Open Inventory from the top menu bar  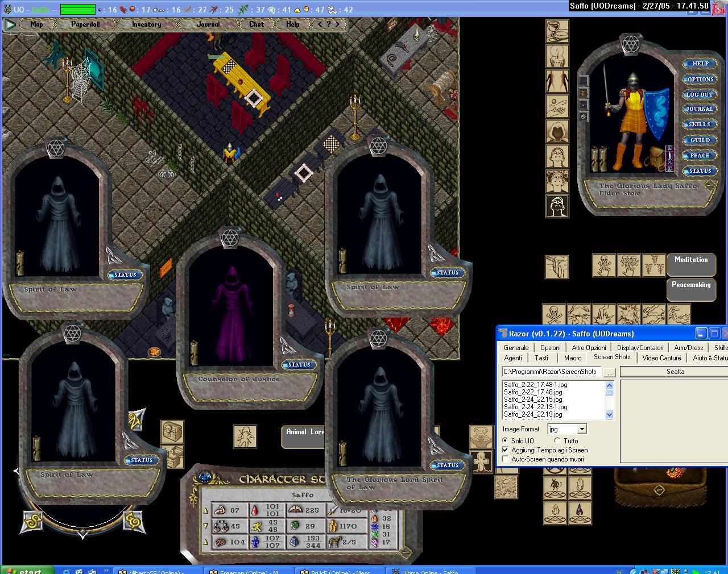(147, 24)
